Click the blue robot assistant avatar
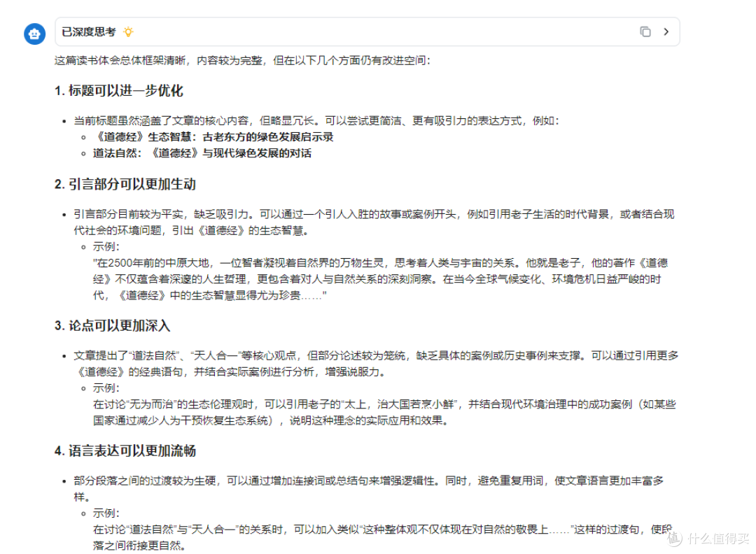Screen dimensions: 756x554 [35, 34]
